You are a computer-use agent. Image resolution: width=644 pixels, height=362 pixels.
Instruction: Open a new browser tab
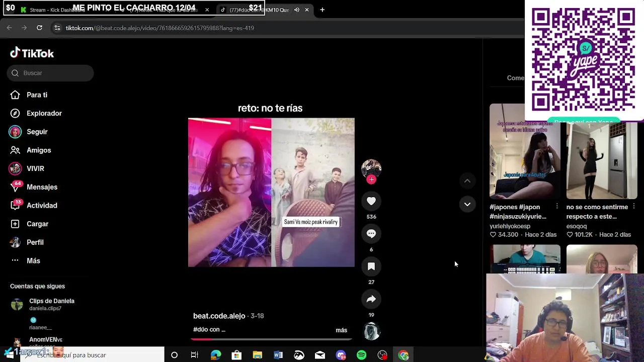pos(322,10)
